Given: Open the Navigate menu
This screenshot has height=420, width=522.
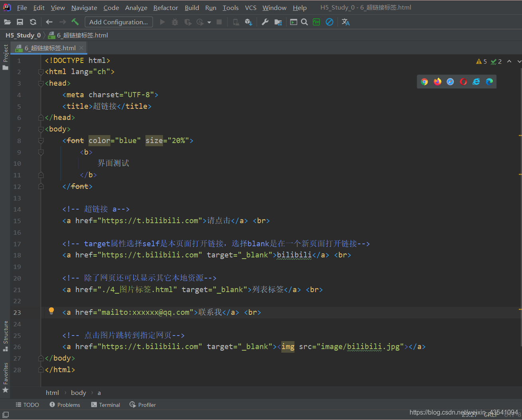Looking at the screenshot, I should (84, 8).
